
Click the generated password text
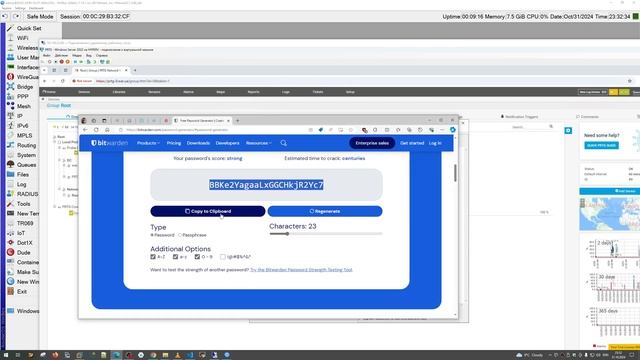click(266, 185)
